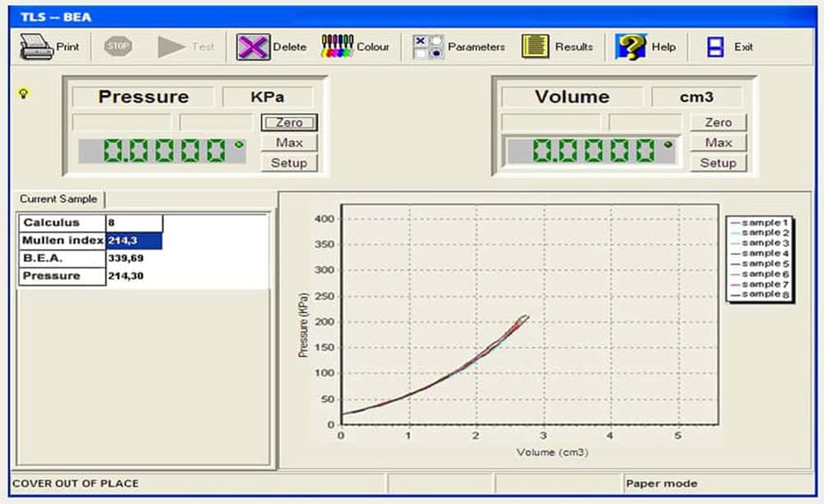Click the cm3 unit field
This screenshot has height=504, width=824.
point(697,97)
